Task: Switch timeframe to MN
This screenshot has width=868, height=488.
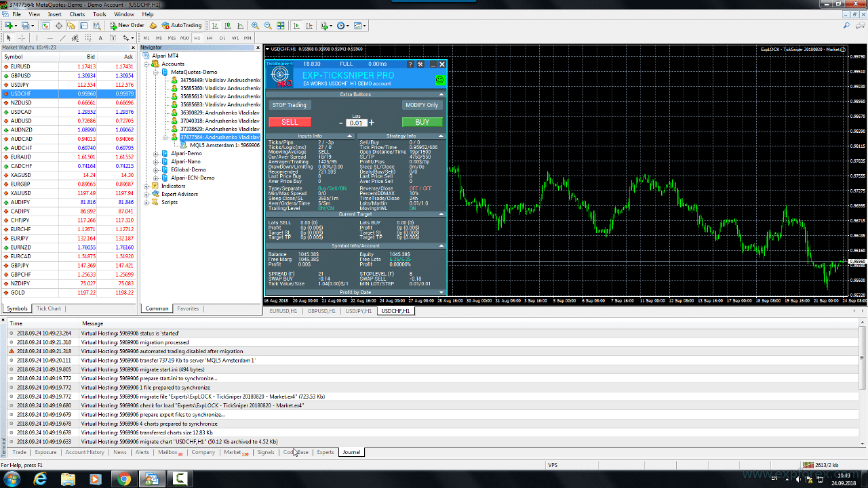Action: (247, 38)
